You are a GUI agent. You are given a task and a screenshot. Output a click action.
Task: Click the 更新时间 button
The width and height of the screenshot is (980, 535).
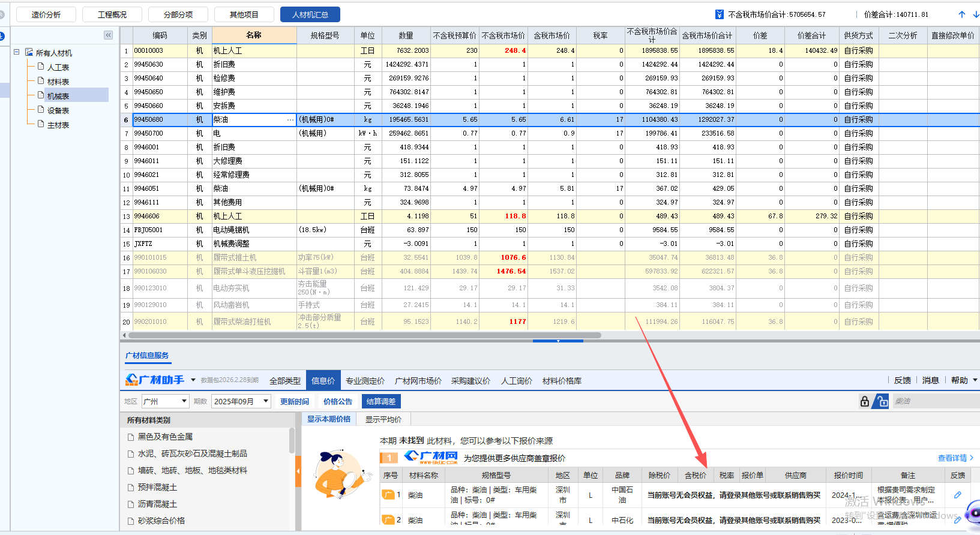click(x=295, y=402)
